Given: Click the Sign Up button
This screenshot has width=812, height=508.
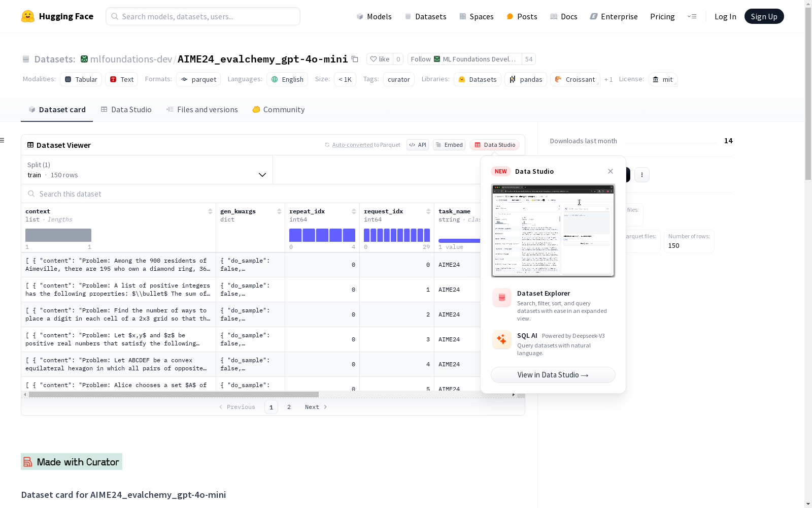Looking at the screenshot, I should [x=764, y=16].
